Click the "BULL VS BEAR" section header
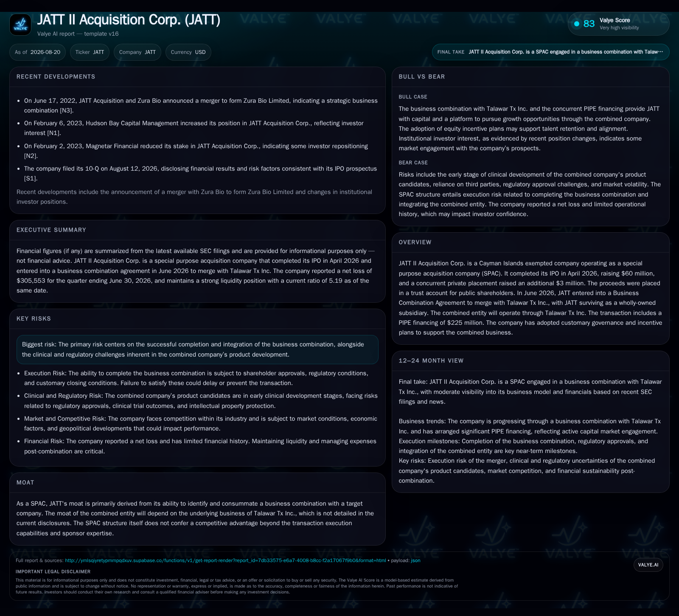Viewport: 679px width, 616px height. coord(422,77)
